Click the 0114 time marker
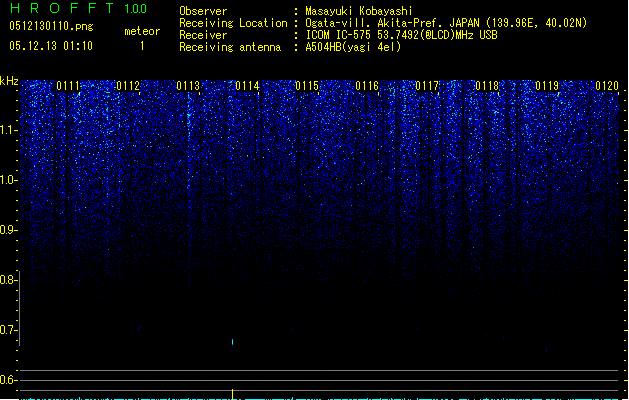629x400 pixels. point(247,86)
